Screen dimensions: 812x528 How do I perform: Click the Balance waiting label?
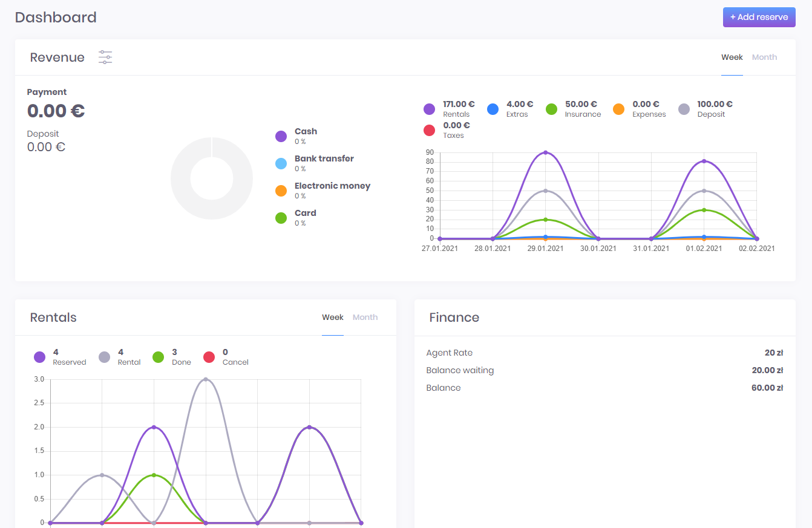(x=460, y=370)
